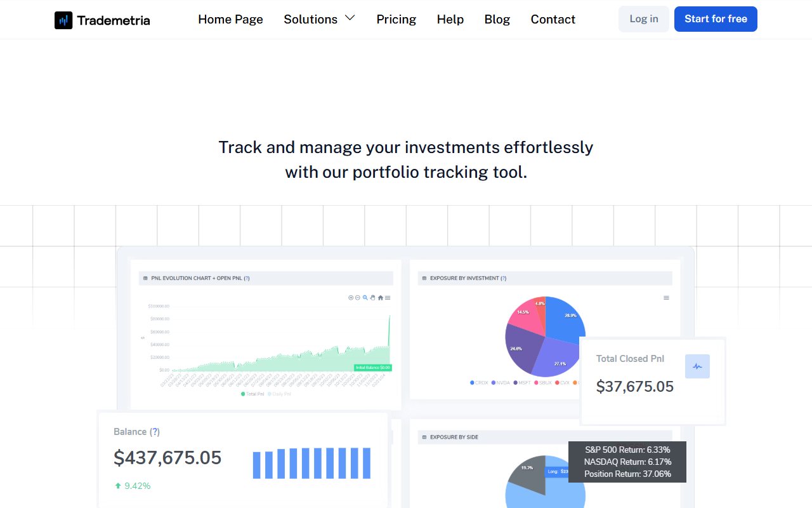Toggle the Daily Pnl legend series

pyautogui.click(x=280, y=394)
